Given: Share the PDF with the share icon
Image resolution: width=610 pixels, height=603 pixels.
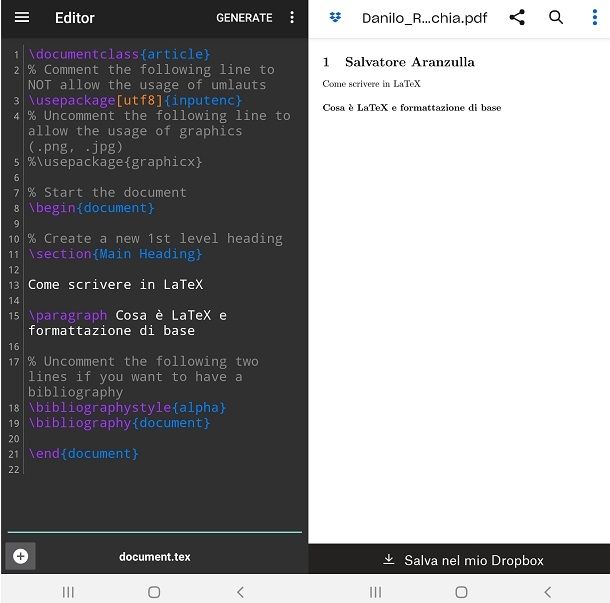Looking at the screenshot, I should pyautogui.click(x=517, y=17).
